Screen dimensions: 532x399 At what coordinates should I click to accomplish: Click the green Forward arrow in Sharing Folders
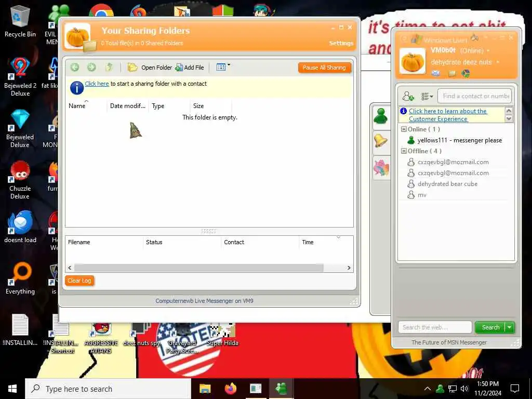pyautogui.click(x=91, y=67)
